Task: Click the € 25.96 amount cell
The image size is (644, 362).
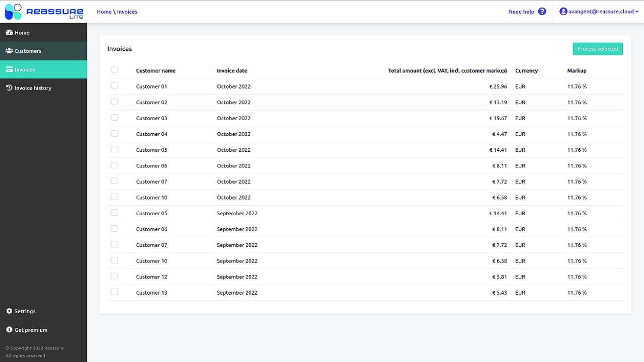Action: coord(498,86)
